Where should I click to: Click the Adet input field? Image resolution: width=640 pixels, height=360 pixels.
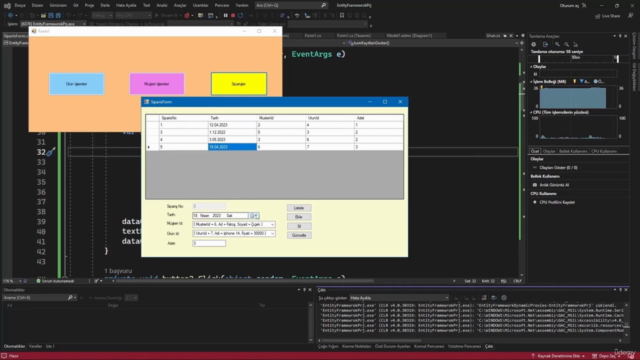click(209, 243)
